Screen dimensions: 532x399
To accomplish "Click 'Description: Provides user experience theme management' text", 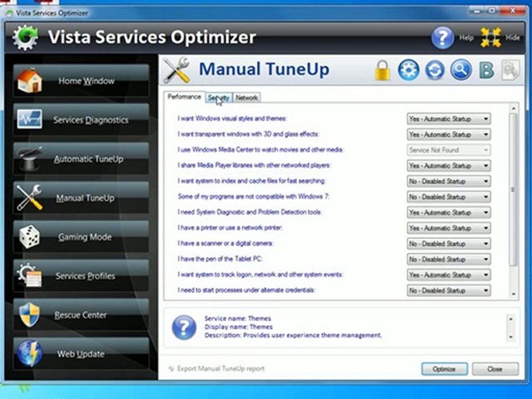I will 293,335.
